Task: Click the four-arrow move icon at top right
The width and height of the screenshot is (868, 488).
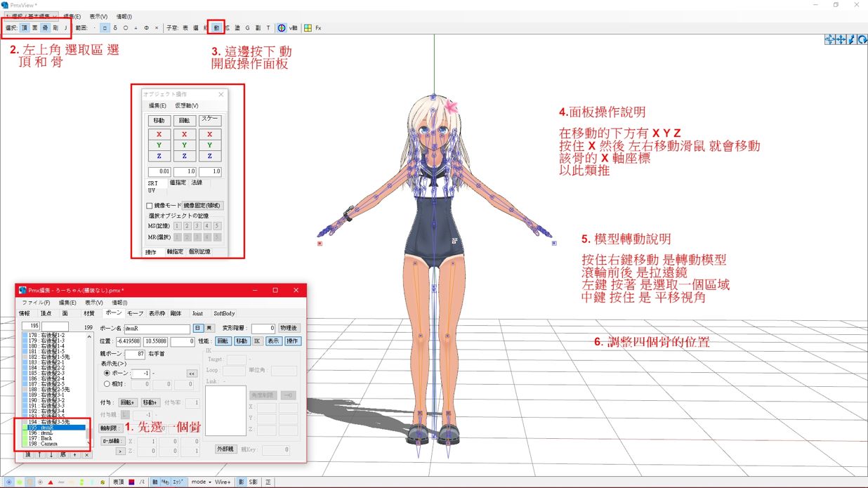Action: (x=841, y=39)
